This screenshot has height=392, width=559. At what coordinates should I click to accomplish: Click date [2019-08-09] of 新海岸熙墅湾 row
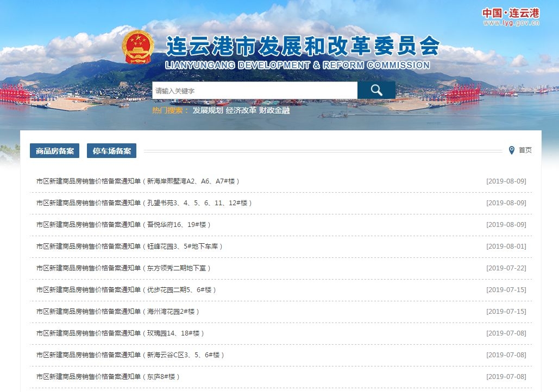pyautogui.click(x=506, y=181)
